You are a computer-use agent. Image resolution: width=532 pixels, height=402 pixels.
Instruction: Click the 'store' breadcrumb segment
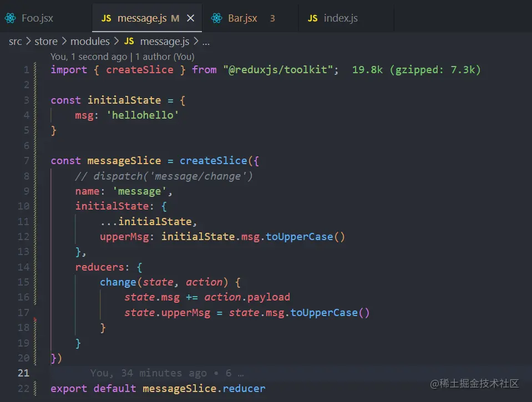46,42
